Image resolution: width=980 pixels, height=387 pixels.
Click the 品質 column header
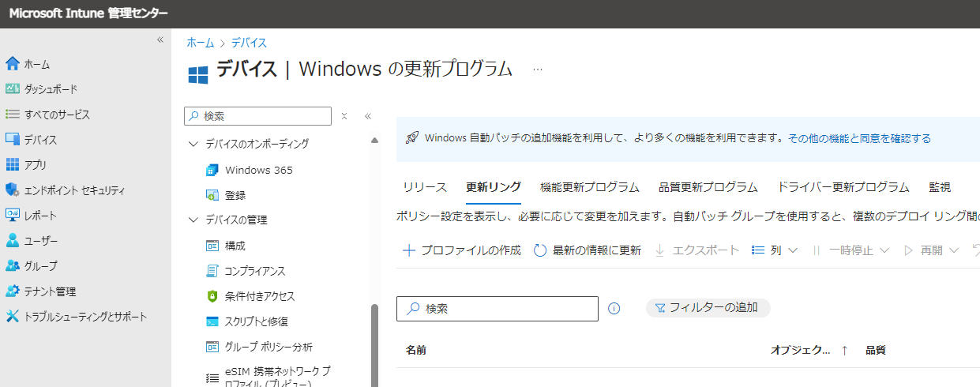[x=876, y=350]
